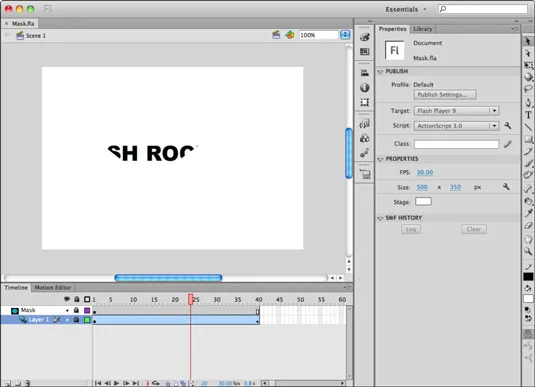Image resolution: width=535 pixels, height=387 pixels.
Task: Click the Publish Settings button
Action: pyautogui.click(x=445, y=95)
